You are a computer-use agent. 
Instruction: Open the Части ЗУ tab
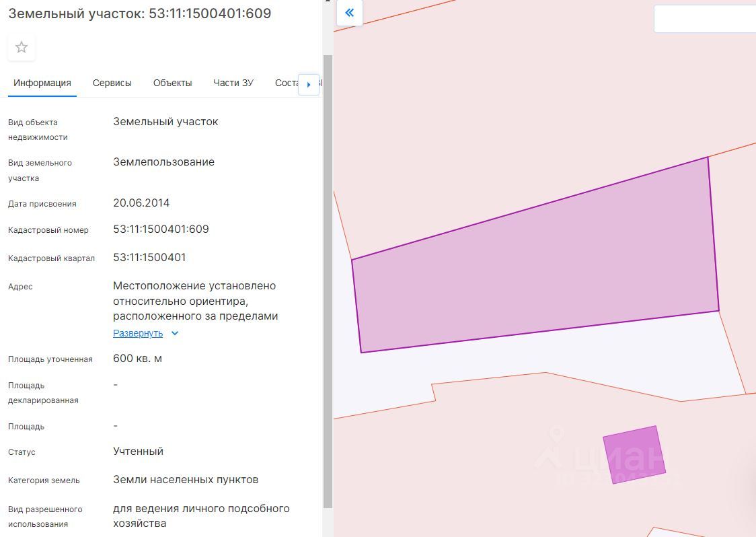click(233, 83)
